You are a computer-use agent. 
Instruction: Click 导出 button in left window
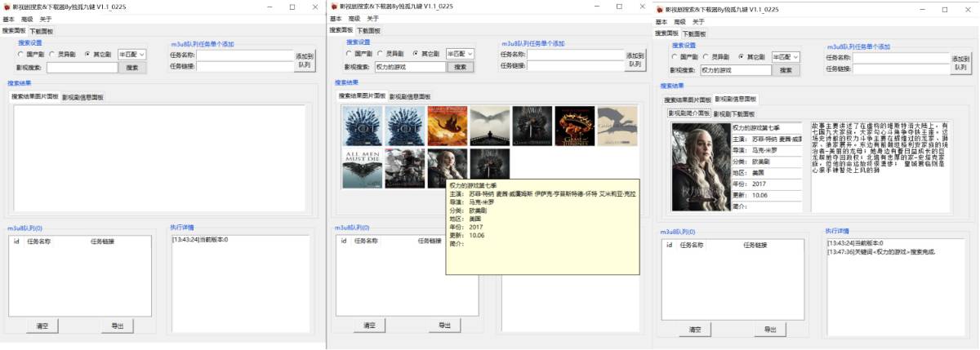118,326
